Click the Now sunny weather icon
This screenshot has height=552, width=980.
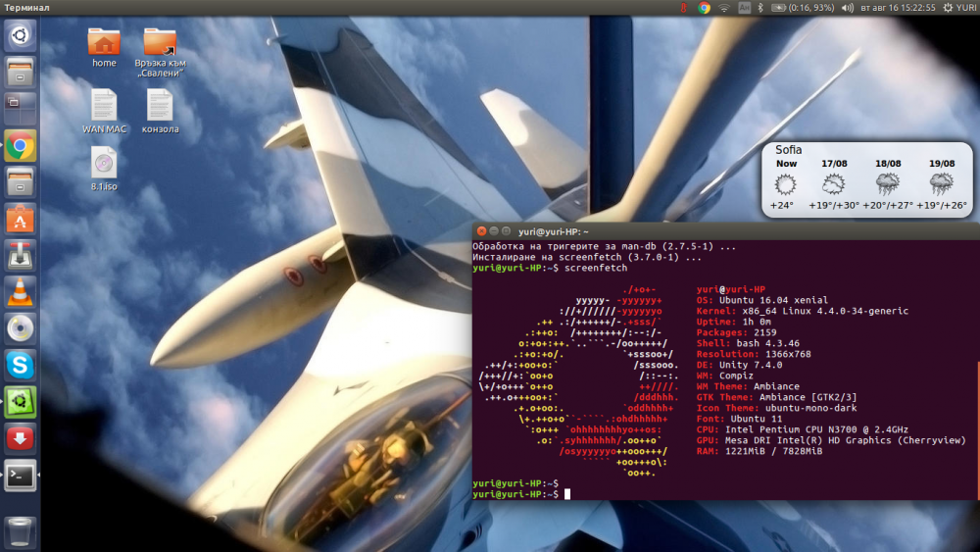(x=786, y=184)
